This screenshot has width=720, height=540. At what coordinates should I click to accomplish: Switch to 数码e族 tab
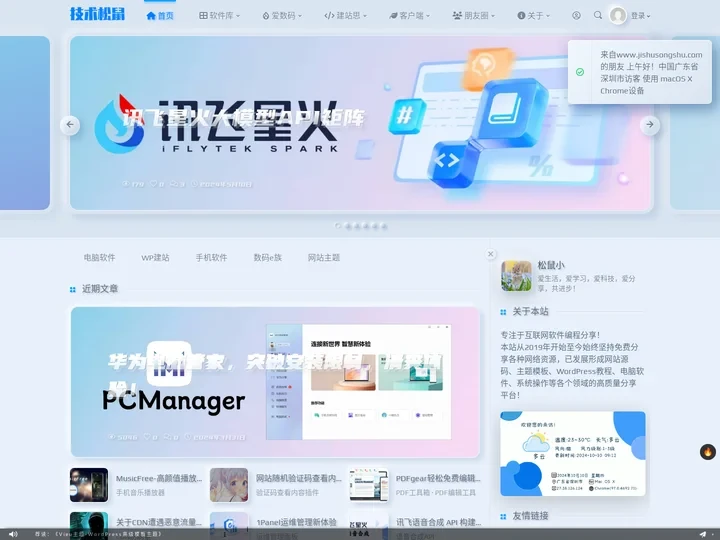(x=268, y=258)
